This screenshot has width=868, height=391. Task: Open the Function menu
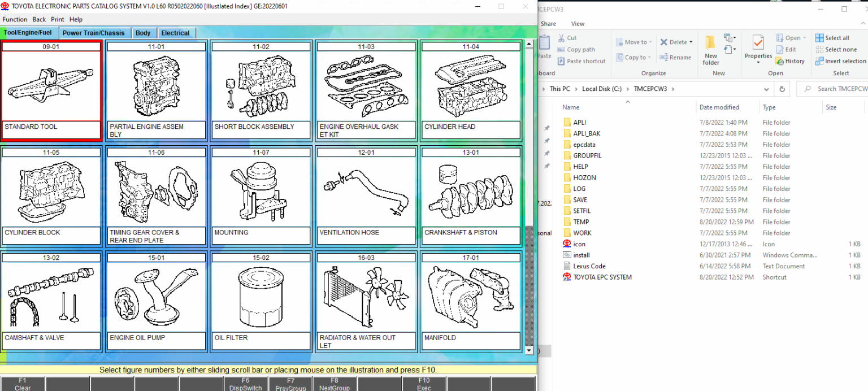(15, 19)
